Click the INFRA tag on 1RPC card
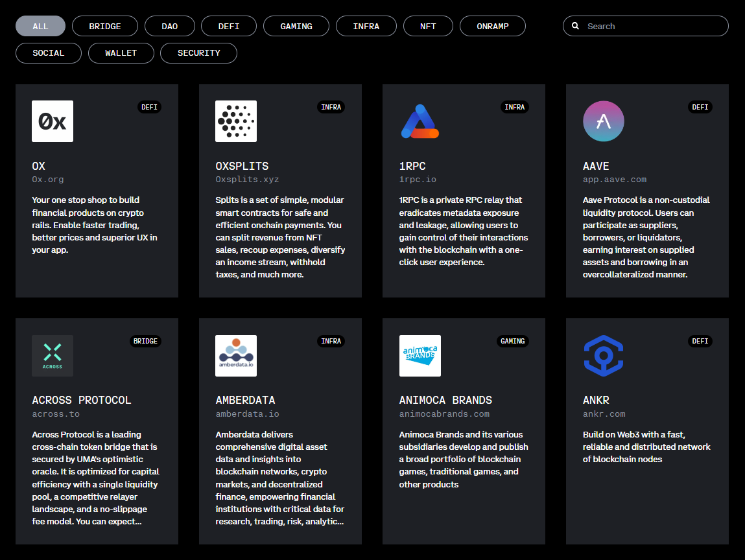 point(515,107)
